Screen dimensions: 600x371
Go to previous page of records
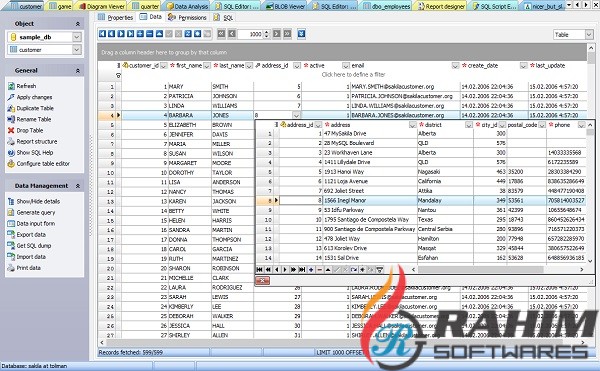(x=232, y=34)
